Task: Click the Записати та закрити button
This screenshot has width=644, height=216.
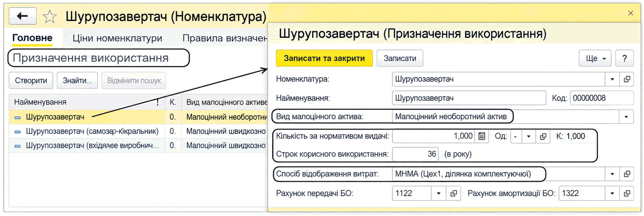Action: (324, 58)
